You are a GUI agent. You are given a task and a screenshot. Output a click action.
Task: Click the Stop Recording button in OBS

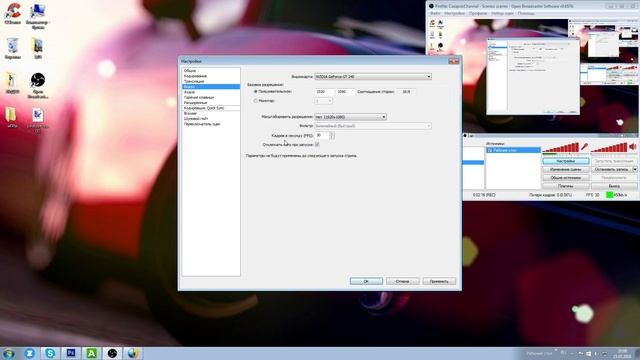[611, 169]
